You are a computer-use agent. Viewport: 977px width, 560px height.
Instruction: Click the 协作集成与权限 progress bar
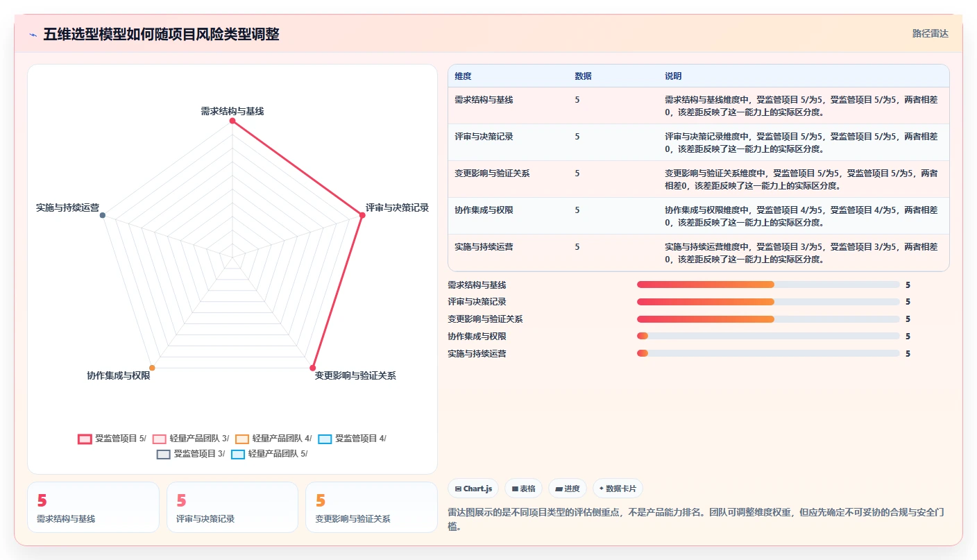[x=768, y=336]
